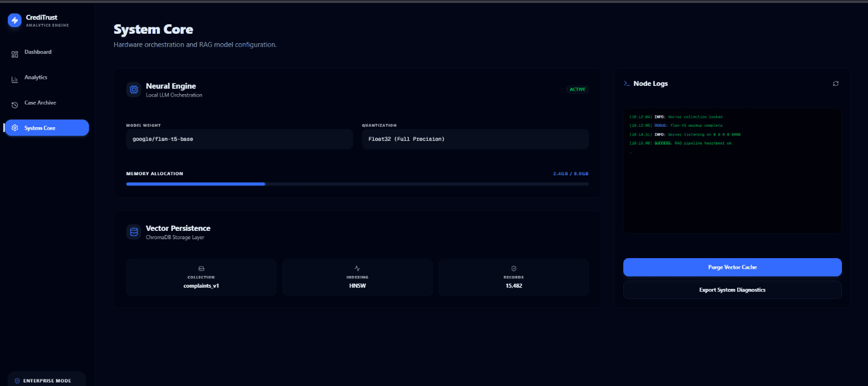Click the Neural Engine card title
The height and width of the screenshot is (386, 868).
[171, 86]
